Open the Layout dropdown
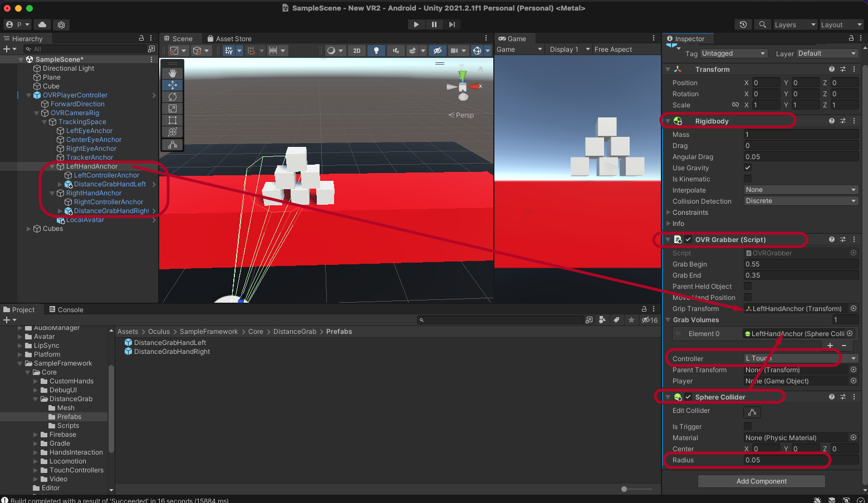Screen dimensions: 868x503 point(841,24)
